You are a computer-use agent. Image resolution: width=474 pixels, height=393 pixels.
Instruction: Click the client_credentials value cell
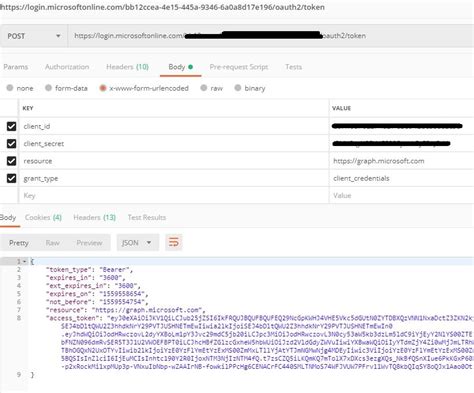(402, 178)
